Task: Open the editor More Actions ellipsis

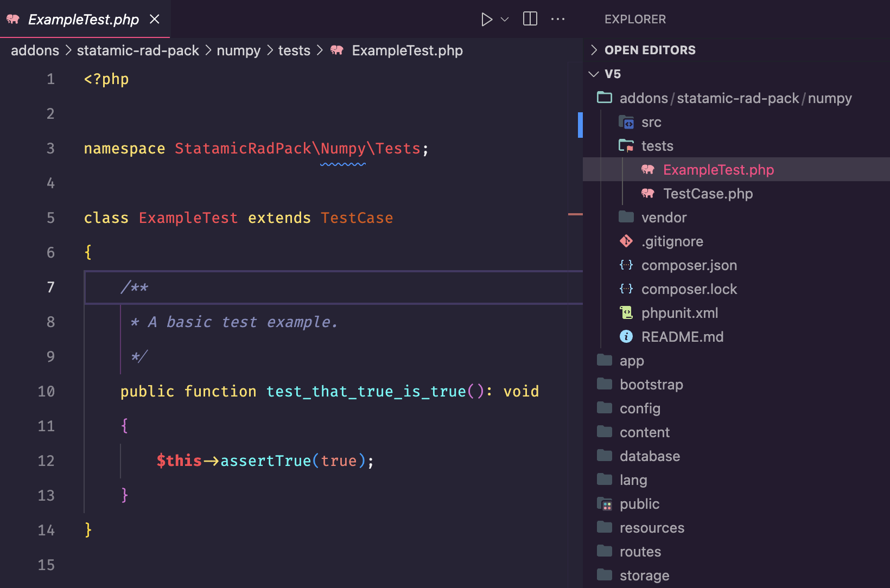Action: tap(558, 19)
